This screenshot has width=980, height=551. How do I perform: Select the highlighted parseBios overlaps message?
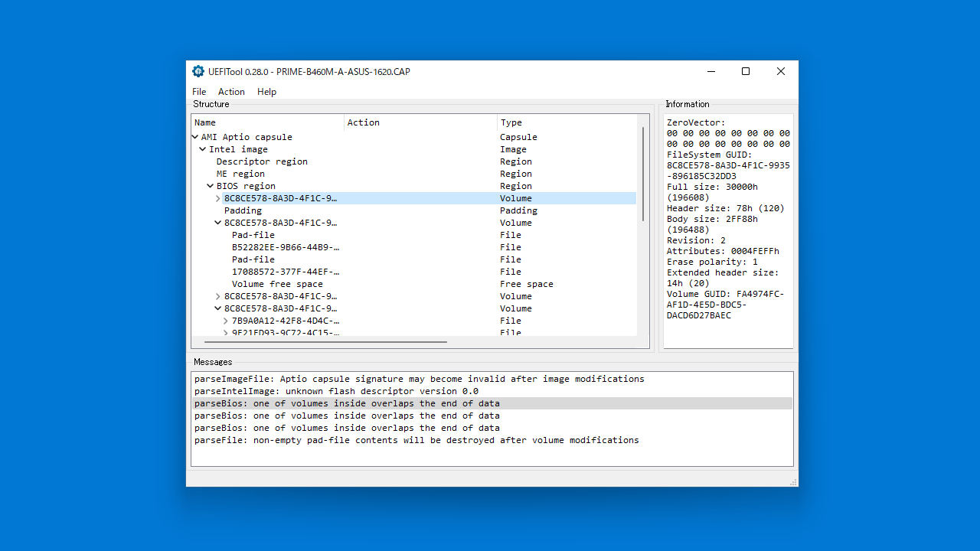click(492, 403)
